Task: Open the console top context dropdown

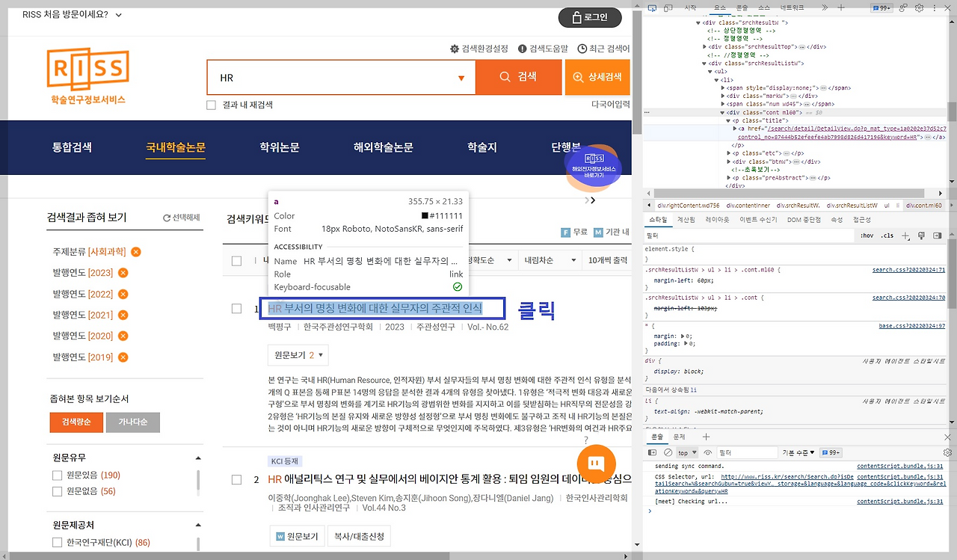Action: [687, 452]
